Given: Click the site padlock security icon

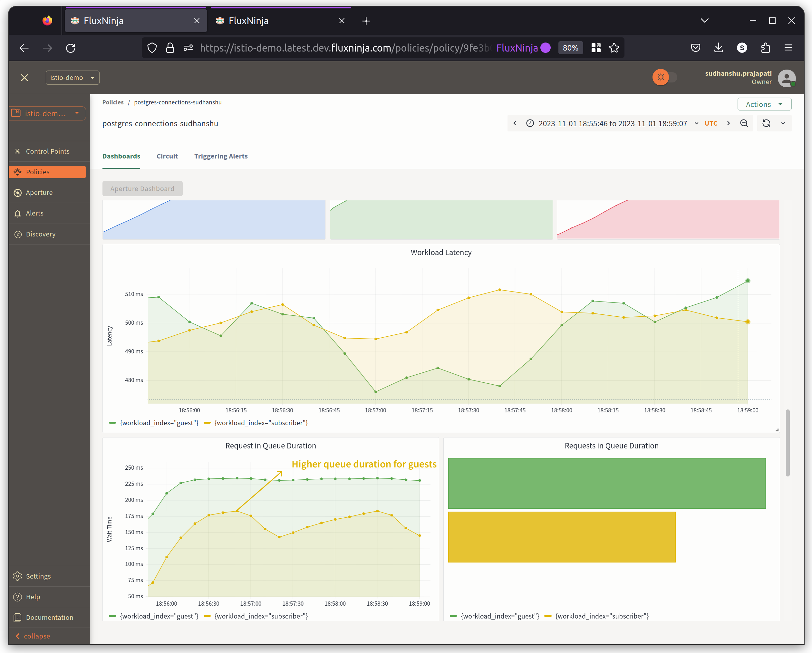Looking at the screenshot, I should coord(170,48).
